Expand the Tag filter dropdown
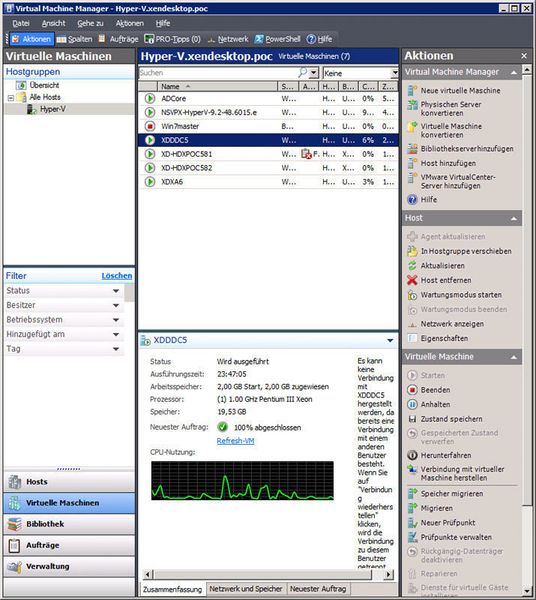536x600 pixels. pyautogui.click(x=116, y=349)
